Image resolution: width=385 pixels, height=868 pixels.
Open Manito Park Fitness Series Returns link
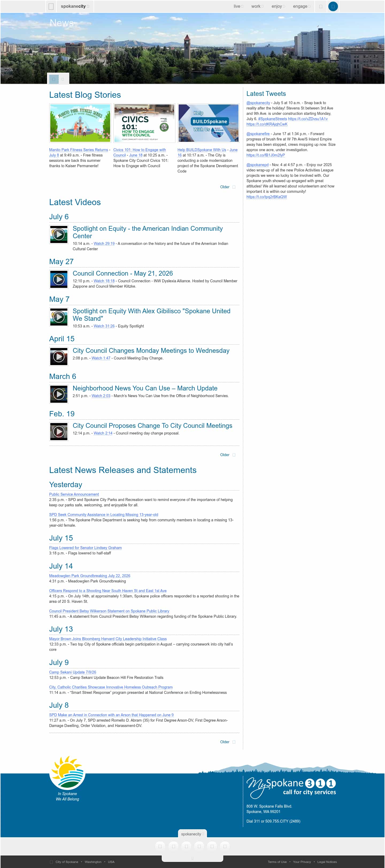click(79, 150)
